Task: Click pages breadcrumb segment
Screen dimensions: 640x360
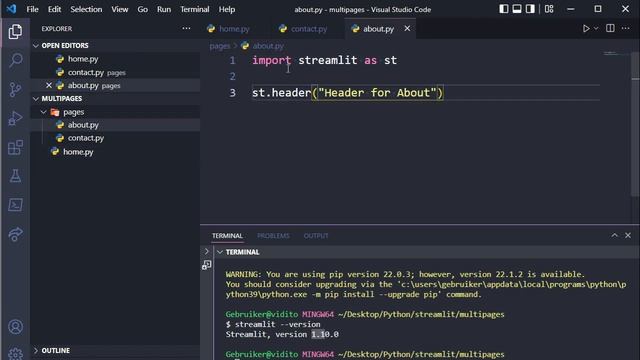Action: click(x=220, y=46)
